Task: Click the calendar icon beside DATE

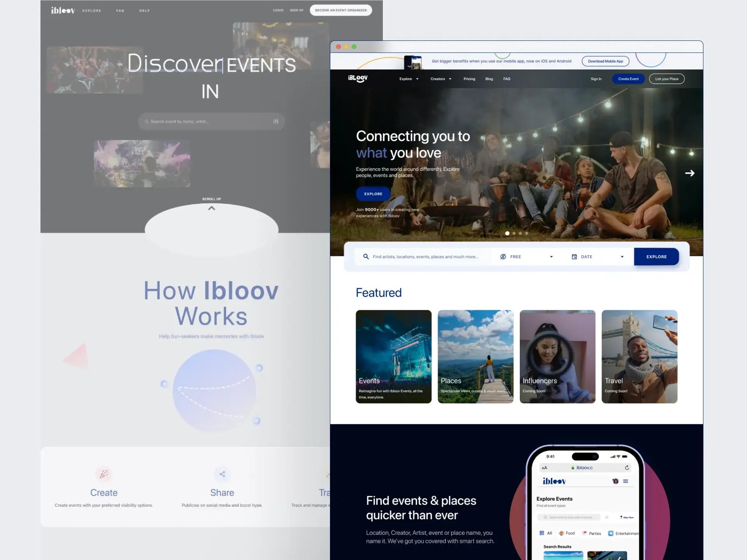Action: (574, 256)
